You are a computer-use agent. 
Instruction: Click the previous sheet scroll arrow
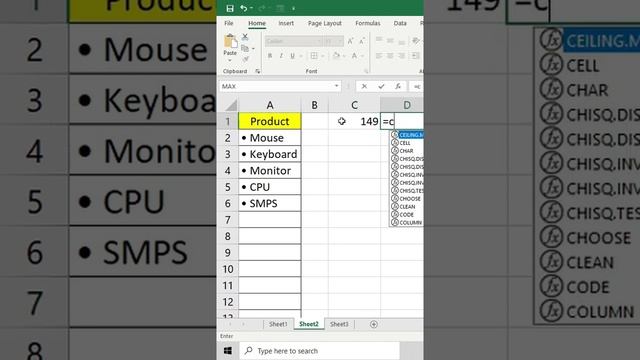pyautogui.click(x=231, y=324)
